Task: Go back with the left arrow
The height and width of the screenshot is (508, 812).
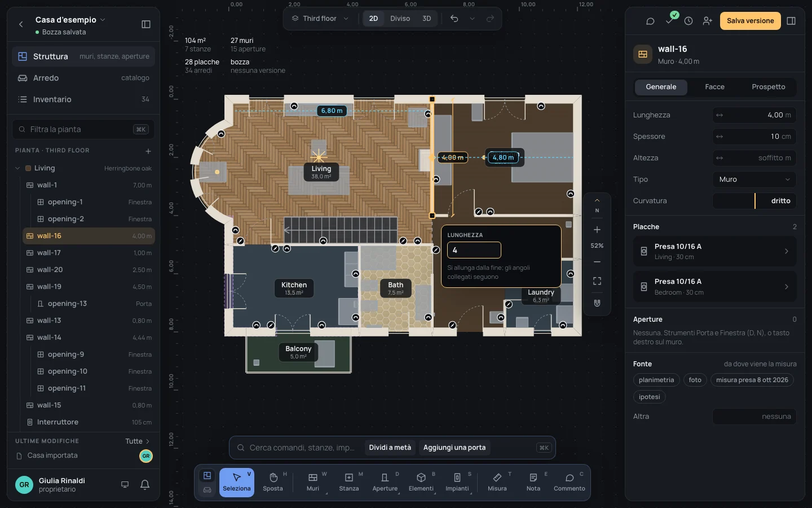Action: pyautogui.click(x=21, y=24)
